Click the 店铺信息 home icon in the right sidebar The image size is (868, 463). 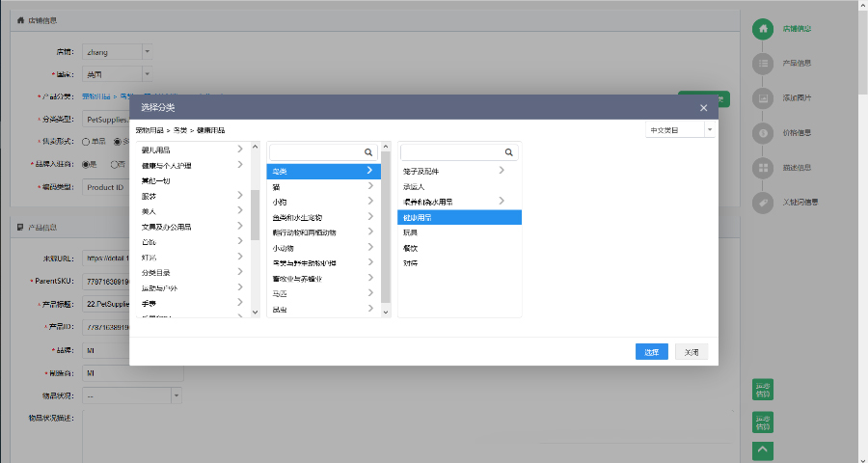(x=763, y=29)
